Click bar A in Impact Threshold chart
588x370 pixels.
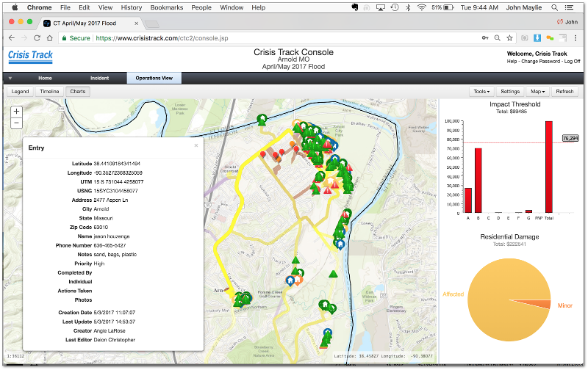point(468,200)
